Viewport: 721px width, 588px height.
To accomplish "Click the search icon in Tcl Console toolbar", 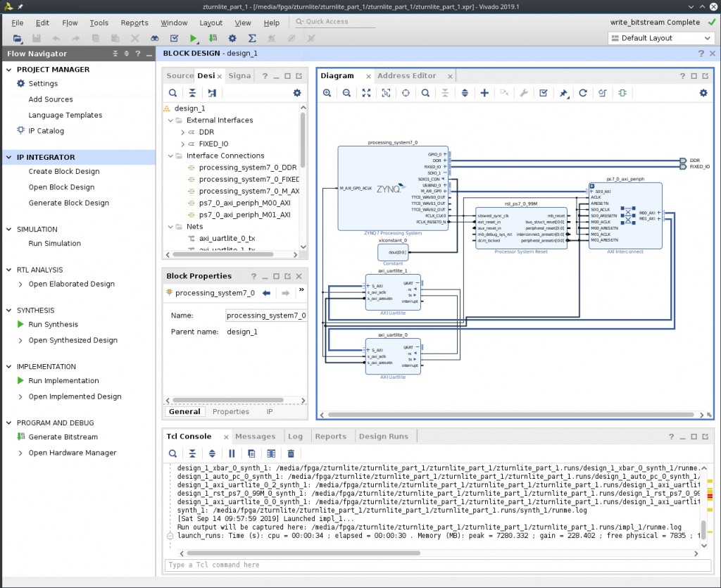I will [x=173, y=453].
